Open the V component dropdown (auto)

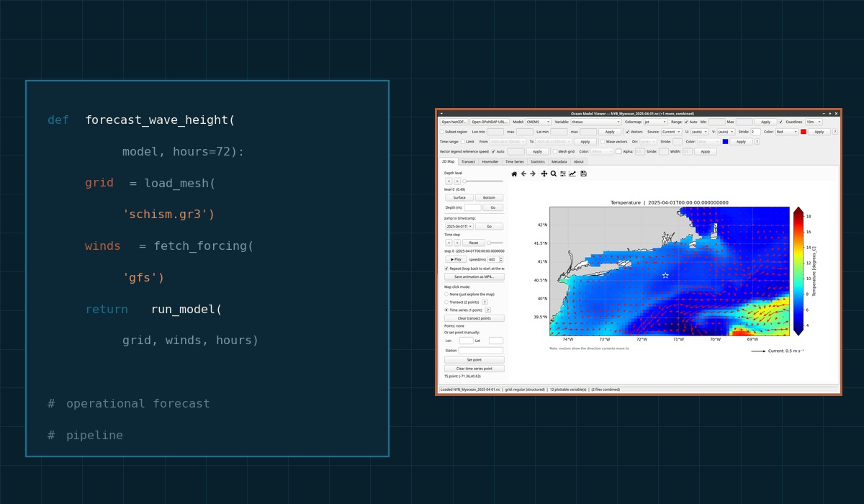click(726, 132)
